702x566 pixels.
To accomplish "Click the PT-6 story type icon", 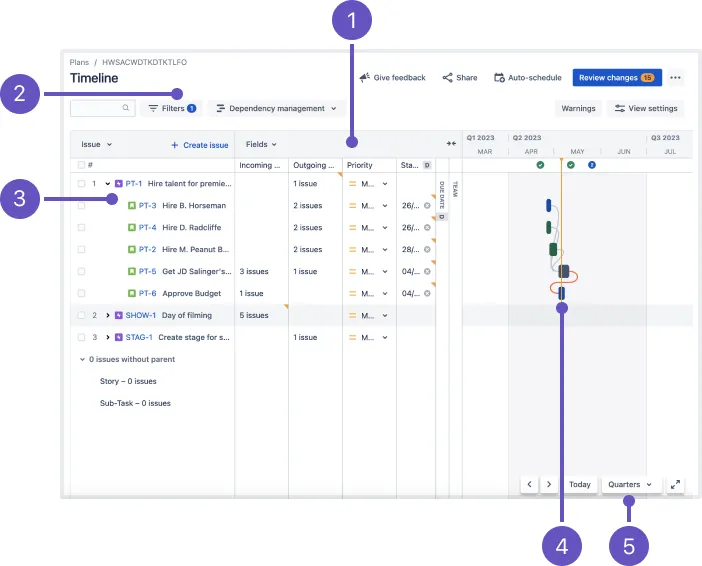I will click(132, 293).
